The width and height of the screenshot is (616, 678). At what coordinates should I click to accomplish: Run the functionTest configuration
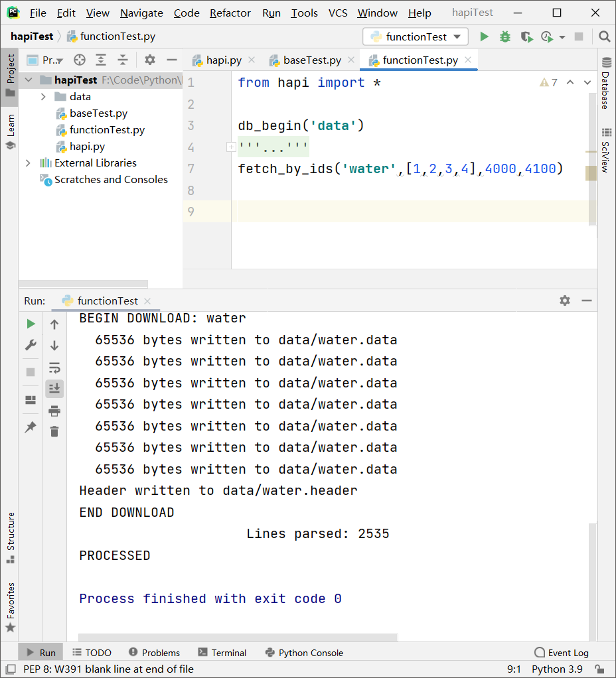tap(484, 36)
